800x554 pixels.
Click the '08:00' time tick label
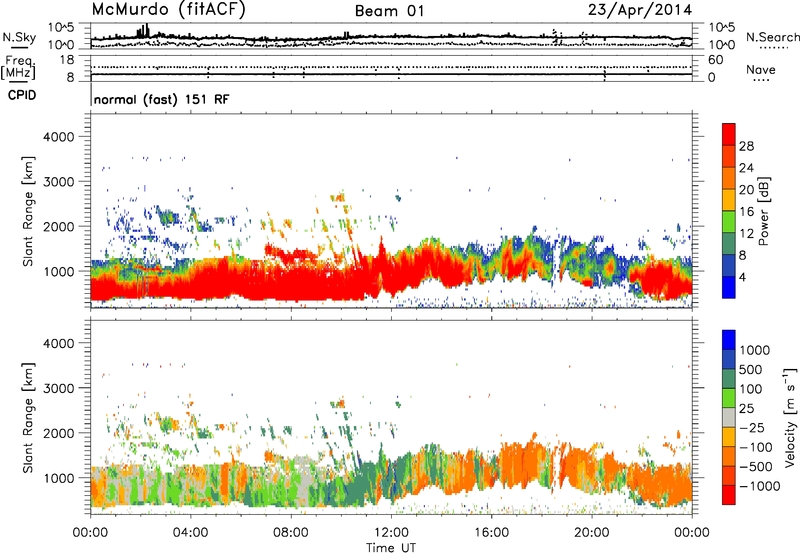tap(290, 533)
